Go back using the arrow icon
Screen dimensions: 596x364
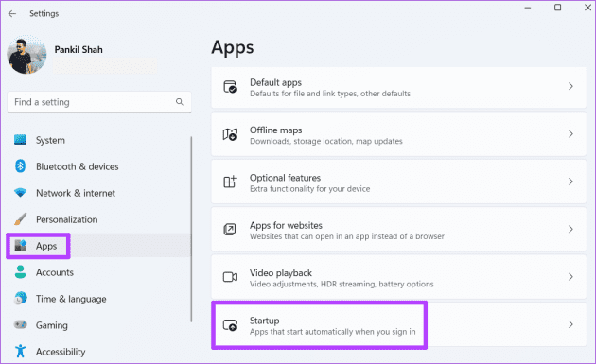[12, 13]
